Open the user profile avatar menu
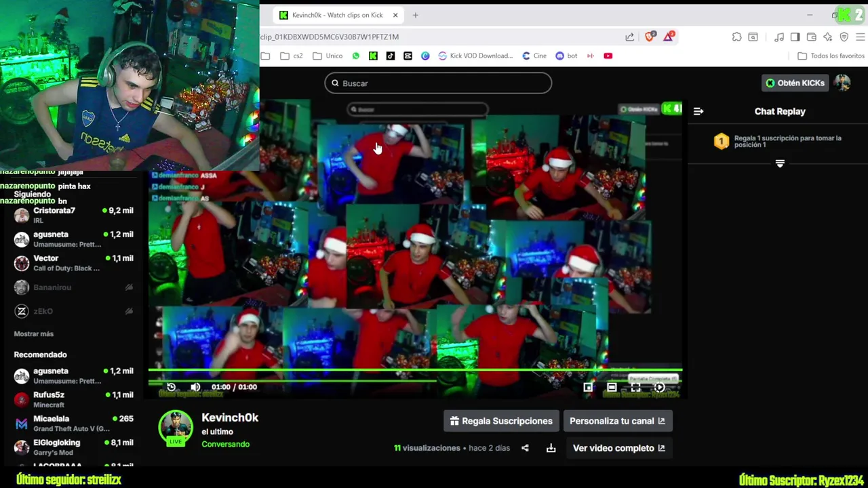Screen dimensions: 868x488 pos(842,83)
